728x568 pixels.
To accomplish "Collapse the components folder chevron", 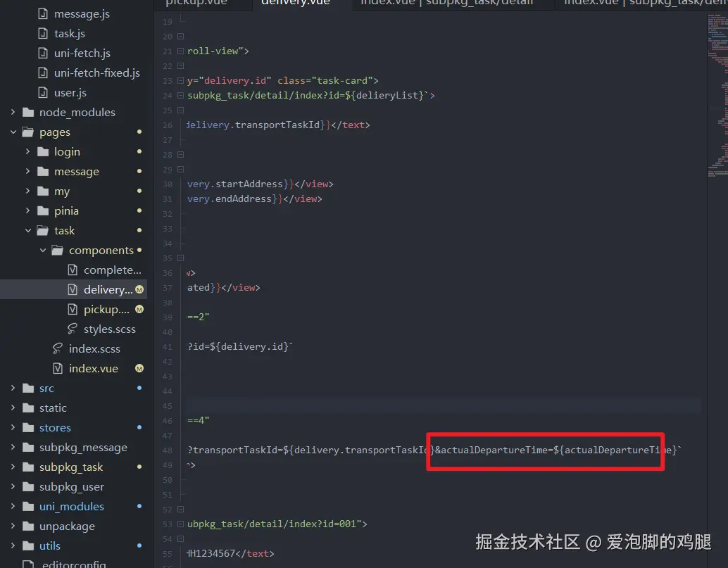I will pyautogui.click(x=43, y=250).
